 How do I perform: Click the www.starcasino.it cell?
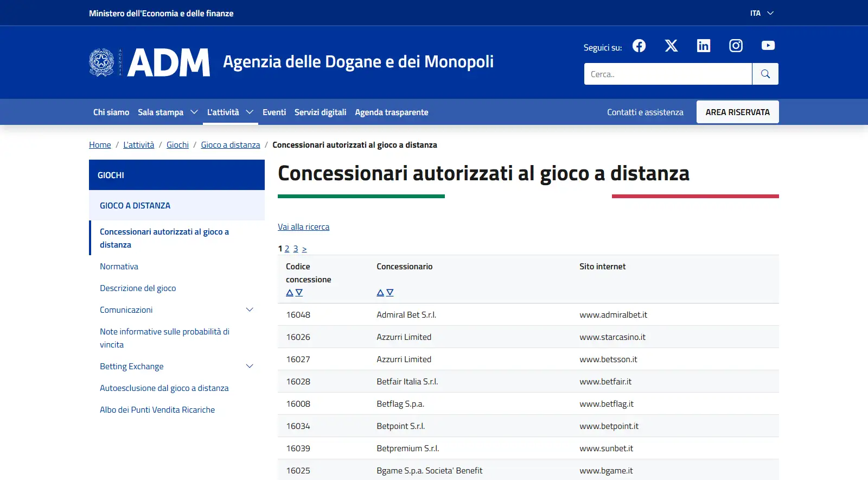point(612,337)
